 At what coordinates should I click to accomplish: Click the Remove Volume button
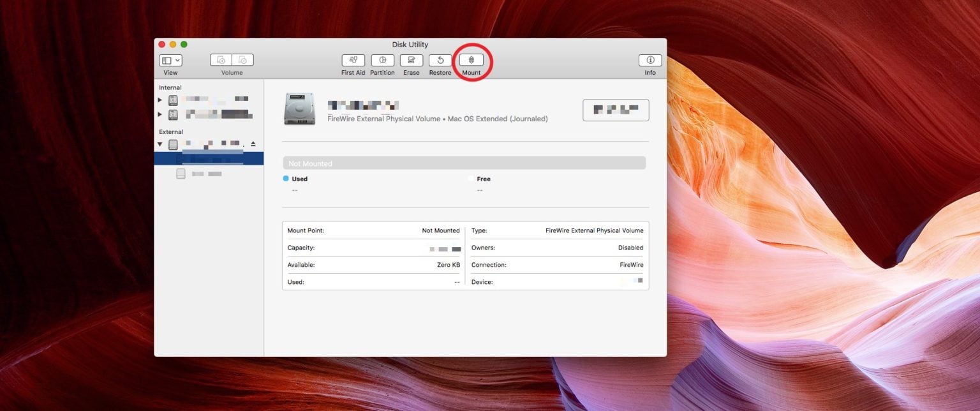point(242,60)
